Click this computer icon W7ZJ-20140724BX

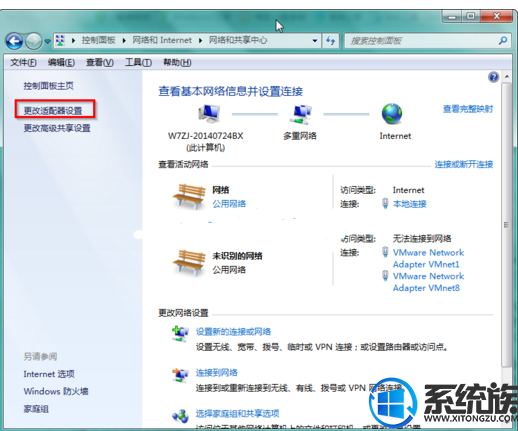(209, 113)
